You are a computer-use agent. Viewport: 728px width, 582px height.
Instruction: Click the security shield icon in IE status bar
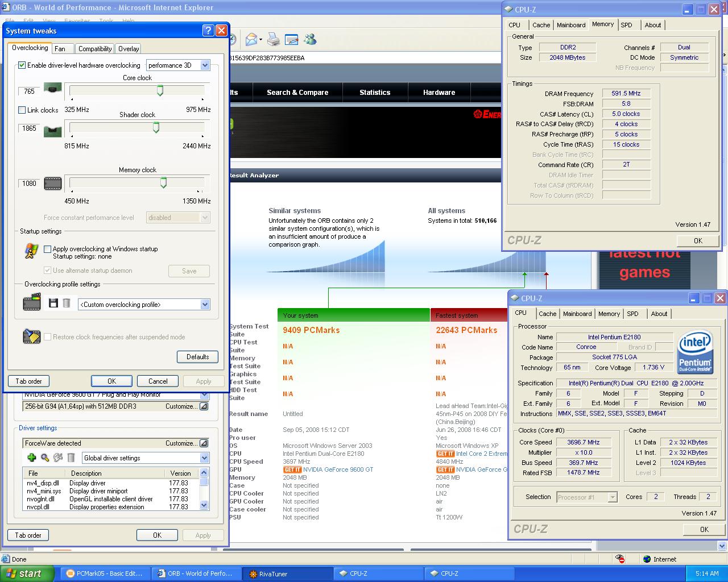[620, 559]
